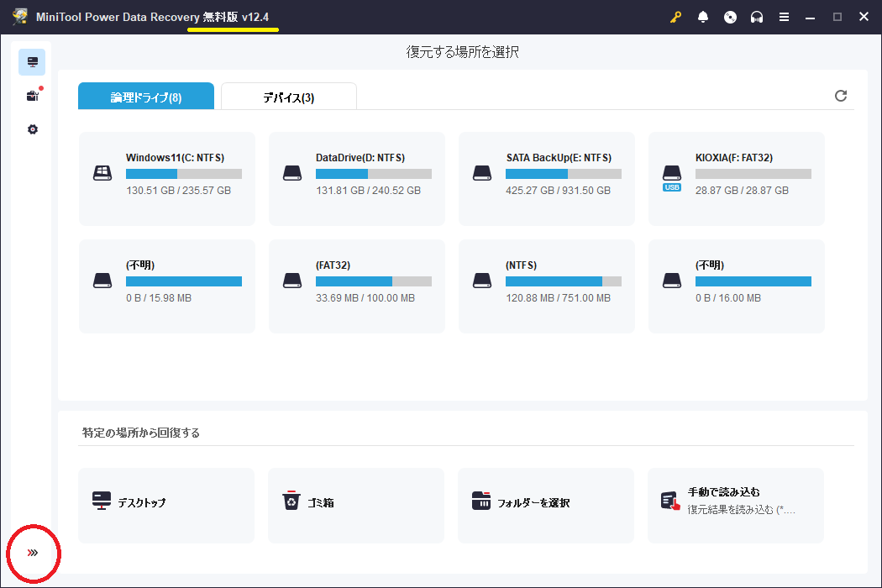
Task: Open the settings gear in sidebar
Action: point(33,129)
